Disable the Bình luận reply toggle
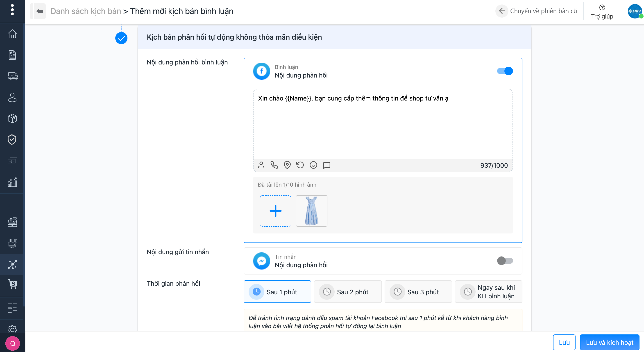 505,71
